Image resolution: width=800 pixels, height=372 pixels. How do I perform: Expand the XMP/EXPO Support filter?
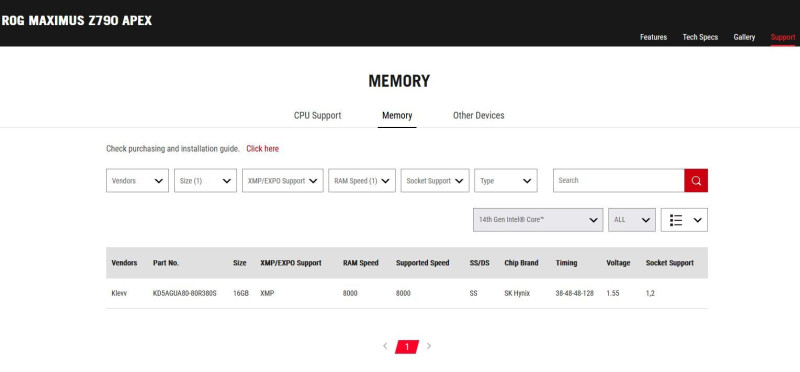pyautogui.click(x=283, y=181)
